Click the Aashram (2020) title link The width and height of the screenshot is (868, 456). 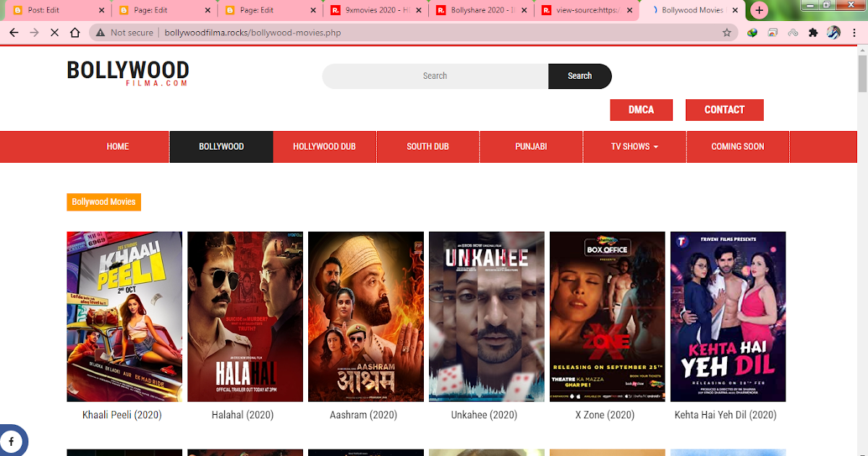[364, 415]
